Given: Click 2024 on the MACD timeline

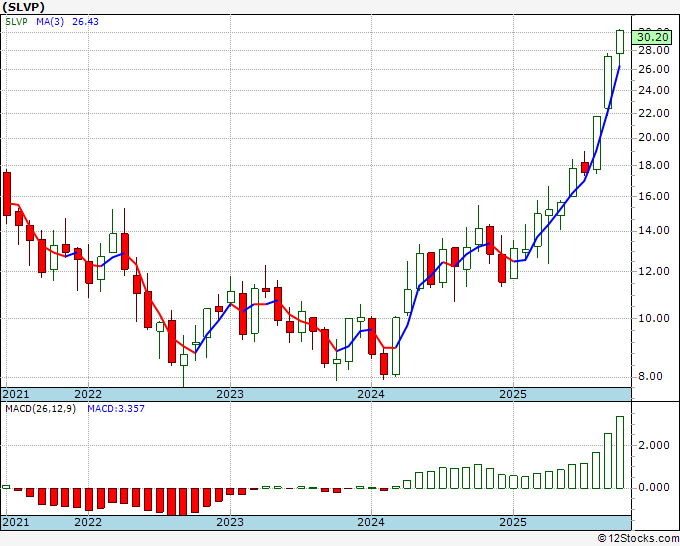Looking at the screenshot, I should [x=371, y=522].
